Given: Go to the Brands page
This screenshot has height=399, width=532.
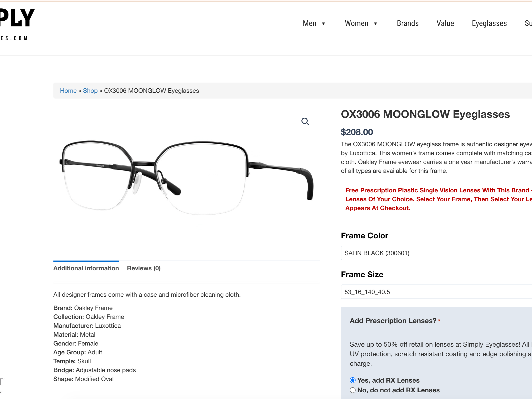Looking at the screenshot, I should click(x=408, y=23).
